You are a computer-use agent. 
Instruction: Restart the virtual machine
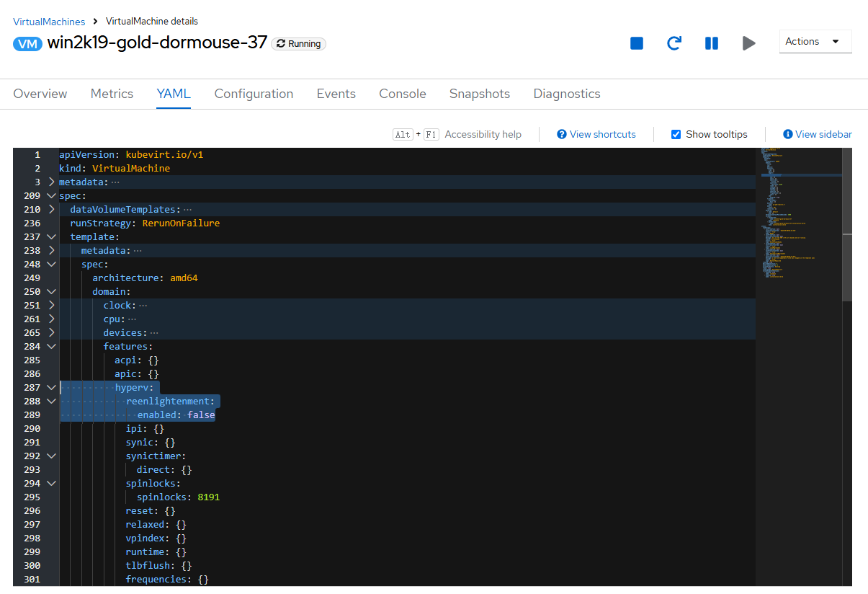click(x=674, y=43)
